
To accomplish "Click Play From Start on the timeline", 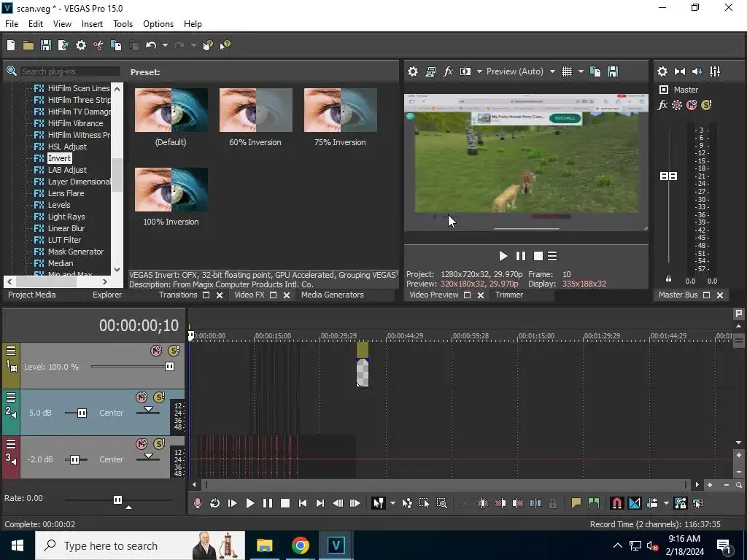I will point(233,503).
